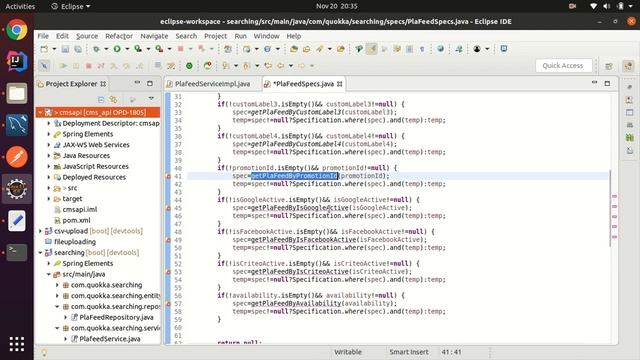
Task: Click the Coverage run toolbar icon
Action: pos(138,49)
